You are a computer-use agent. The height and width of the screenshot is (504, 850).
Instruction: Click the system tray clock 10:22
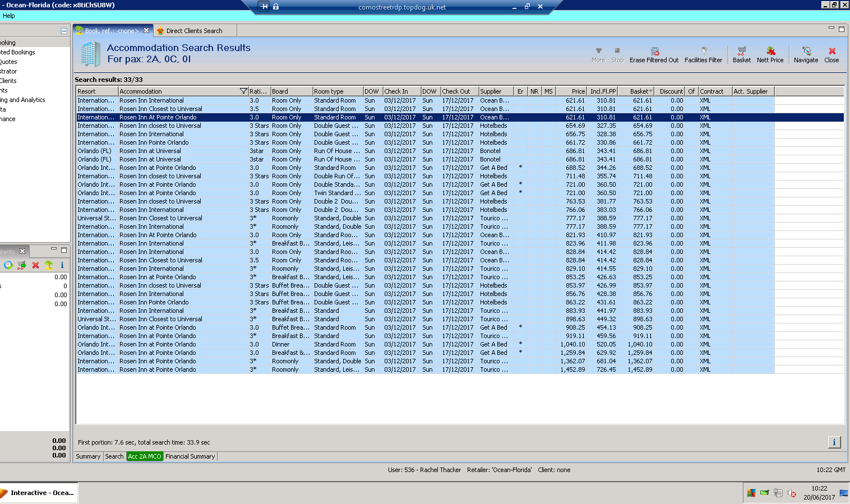pyautogui.click(x=819, y=488)
